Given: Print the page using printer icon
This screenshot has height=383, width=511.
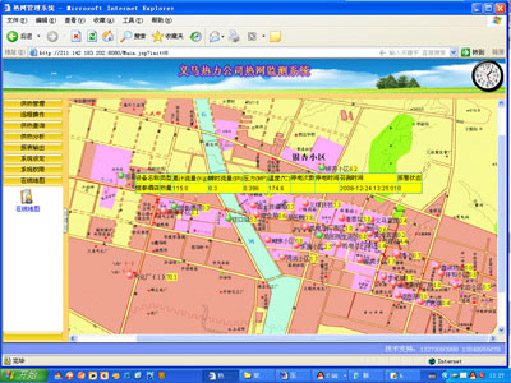Looking at the screenshot, I should 234,36.
